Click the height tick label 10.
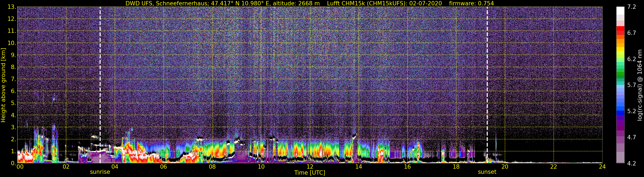Image resolution: width=644 pixels, height=177 pixels. [x=12, y=43]
